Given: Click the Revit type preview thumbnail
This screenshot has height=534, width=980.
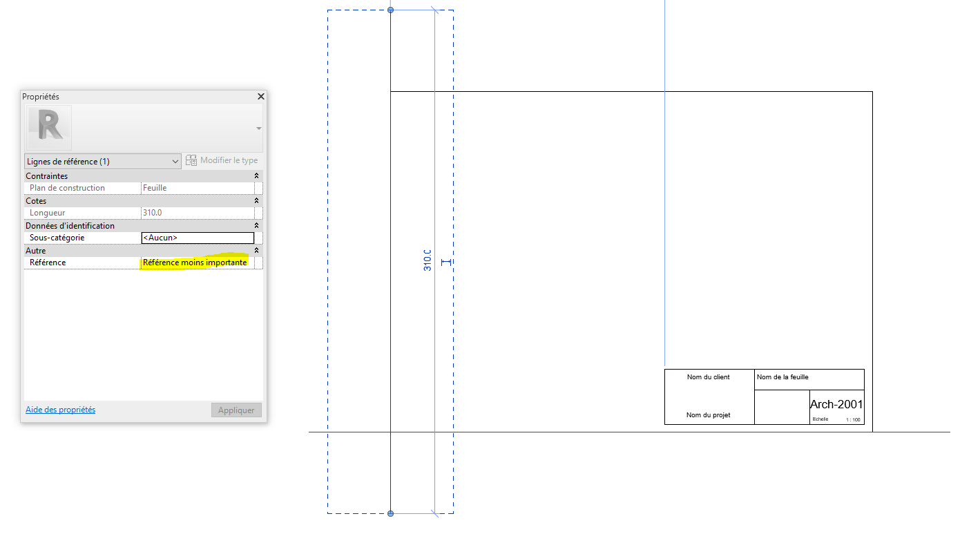Looking at the screenshot, I should [x=49, y=128].
